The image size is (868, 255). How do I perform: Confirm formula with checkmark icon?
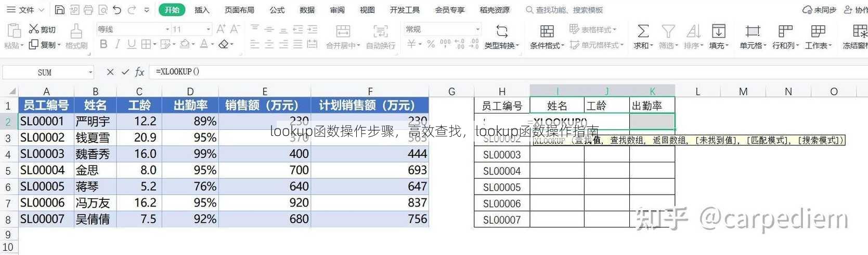tap(125, 72)
